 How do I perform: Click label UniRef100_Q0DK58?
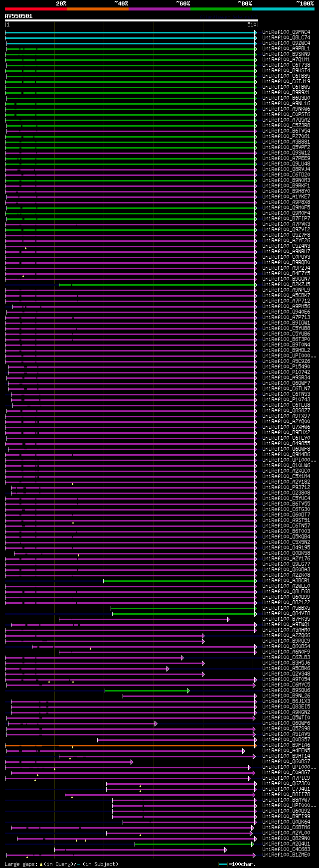[286, 553]
